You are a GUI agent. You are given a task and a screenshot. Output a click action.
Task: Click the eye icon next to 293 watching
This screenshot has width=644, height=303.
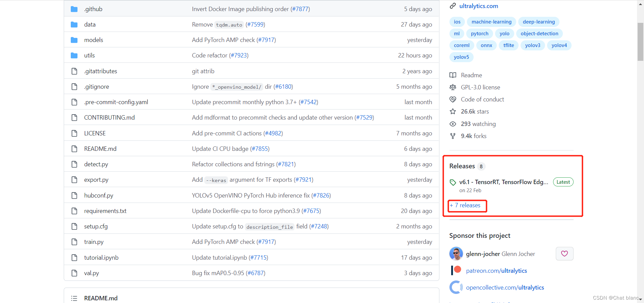coord(453,124)
